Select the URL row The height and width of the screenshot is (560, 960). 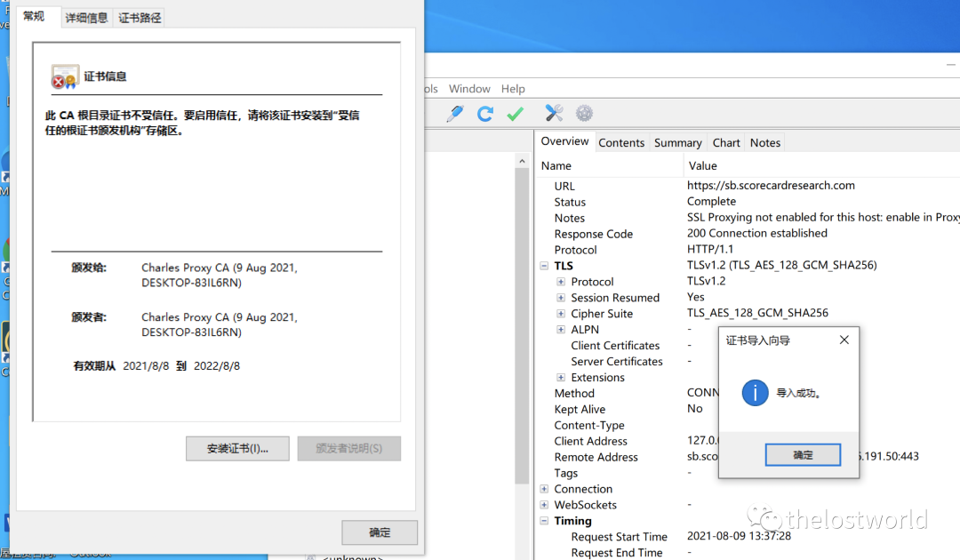coord(748,186)
